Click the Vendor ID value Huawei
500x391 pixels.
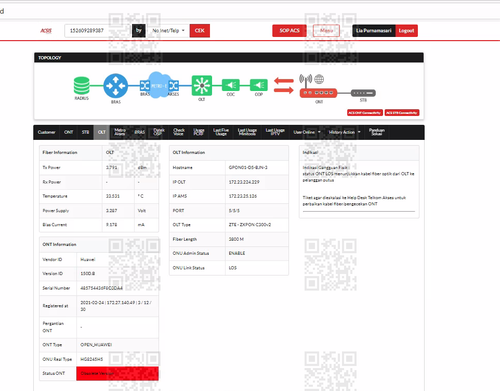[88, 259]
